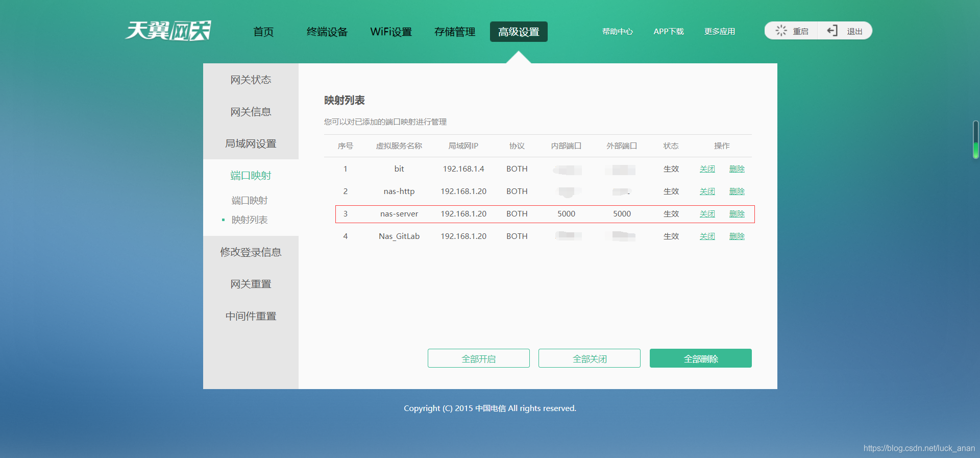Open the WiFi设置 tab

[391, 32]
